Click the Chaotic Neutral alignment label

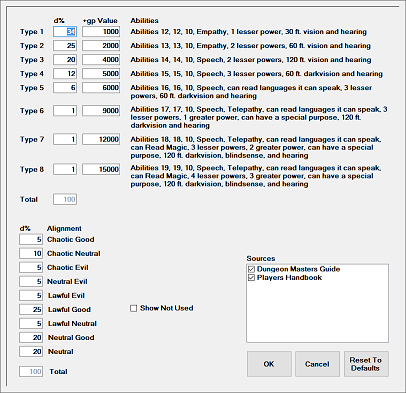[x=74, y=253]
